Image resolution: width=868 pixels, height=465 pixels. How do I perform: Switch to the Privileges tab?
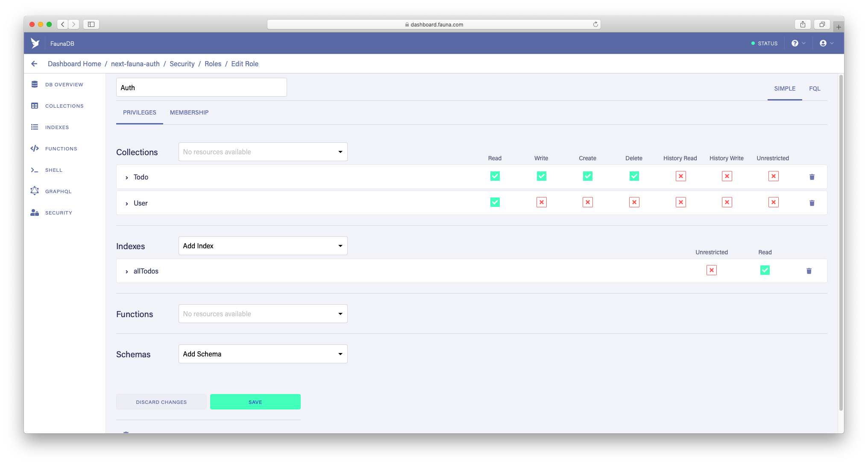point(140,112)
